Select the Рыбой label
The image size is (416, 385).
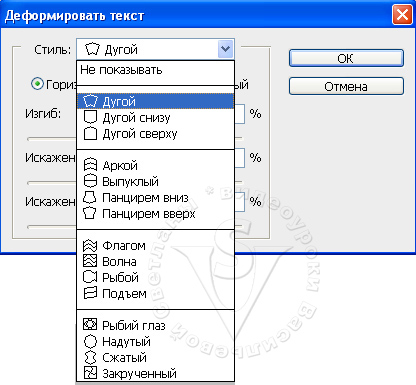(x=120, y=277)
